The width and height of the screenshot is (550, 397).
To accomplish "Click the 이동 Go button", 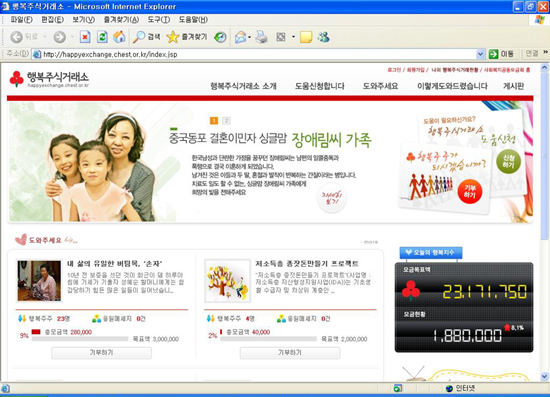I will point(502,54).
